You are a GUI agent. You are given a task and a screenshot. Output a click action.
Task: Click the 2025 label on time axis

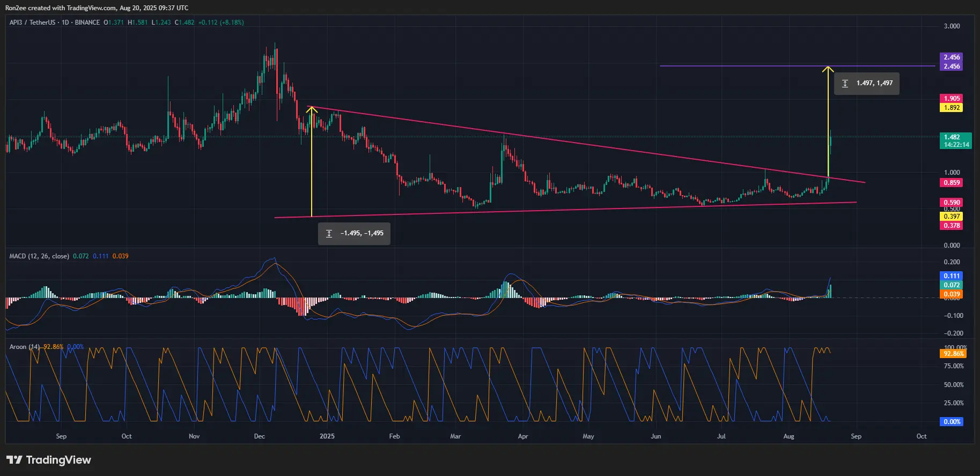(x=327, y=436)
